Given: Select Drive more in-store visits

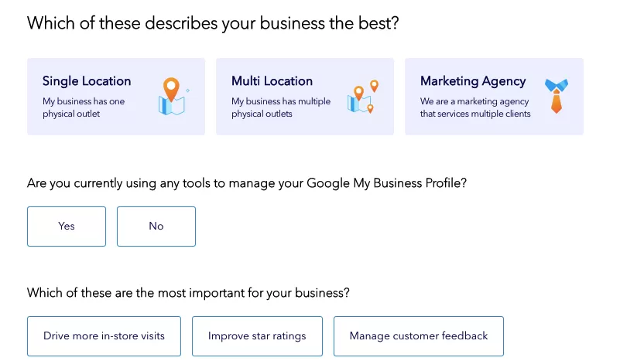Looking at the screenshot, I should click(x=104, y=336).
